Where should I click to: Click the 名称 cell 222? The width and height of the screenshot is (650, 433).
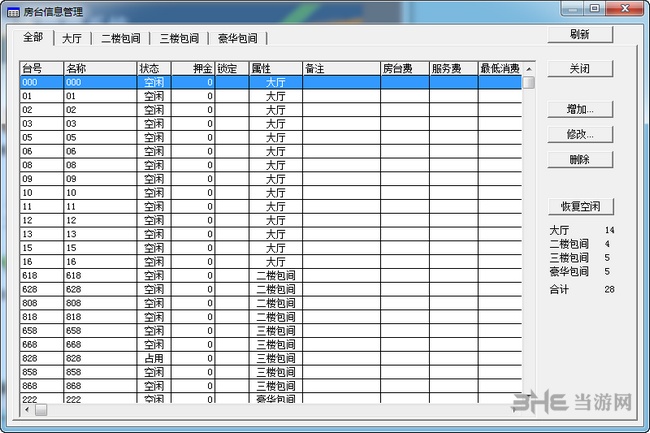tap(100, 399)
